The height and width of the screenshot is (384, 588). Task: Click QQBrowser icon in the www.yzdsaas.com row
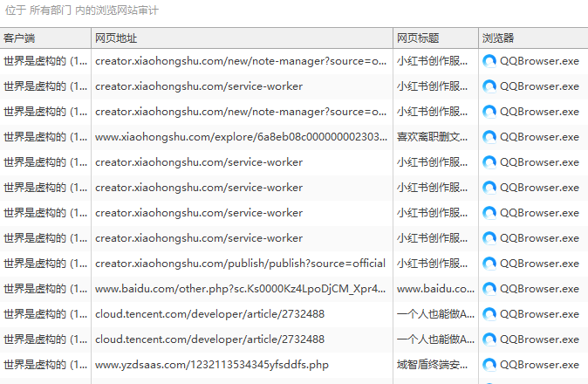pos(489,365)
